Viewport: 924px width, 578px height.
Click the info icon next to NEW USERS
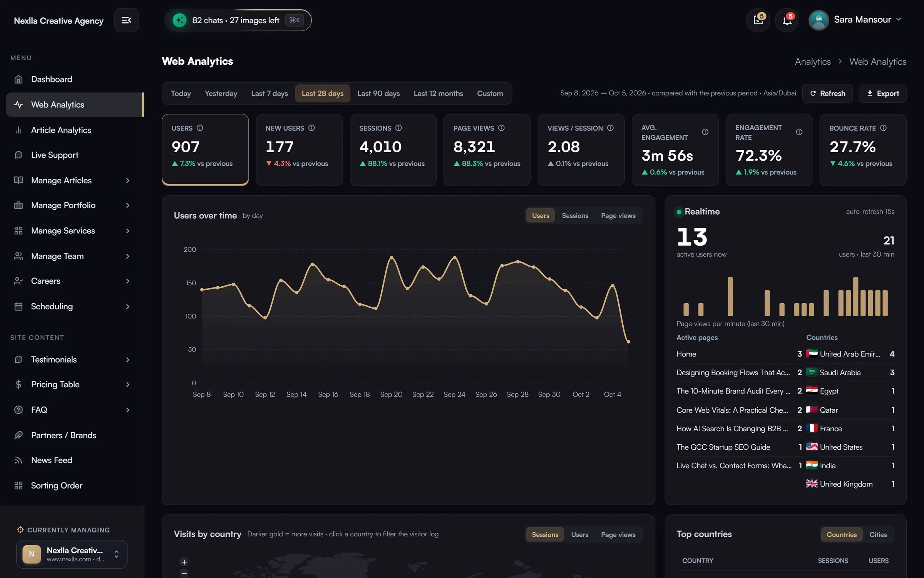coord(311,128)
